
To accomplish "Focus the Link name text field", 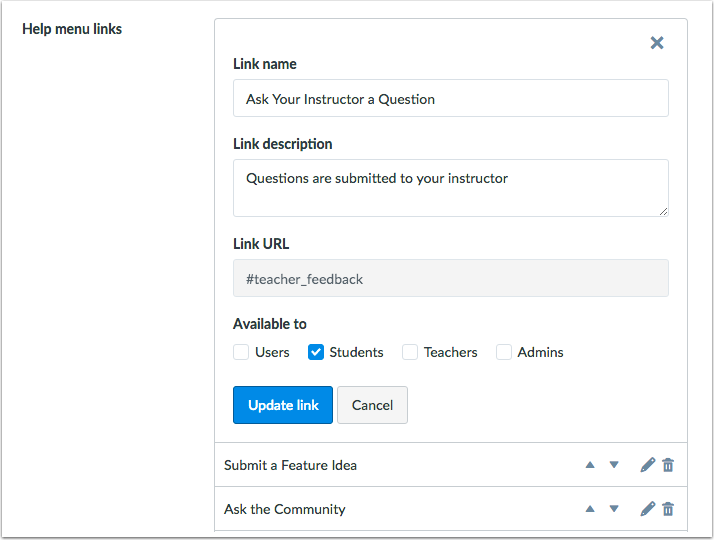I will pos(450,99).
